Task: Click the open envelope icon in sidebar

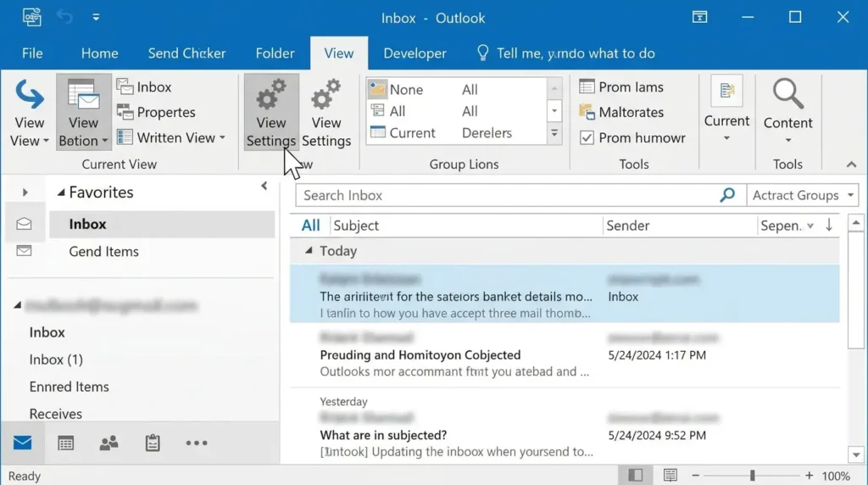Action: tap(24, 224)
